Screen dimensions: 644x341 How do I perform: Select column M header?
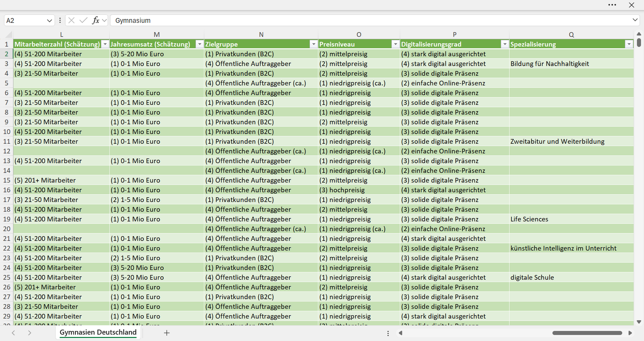click(x=157, y=35)
